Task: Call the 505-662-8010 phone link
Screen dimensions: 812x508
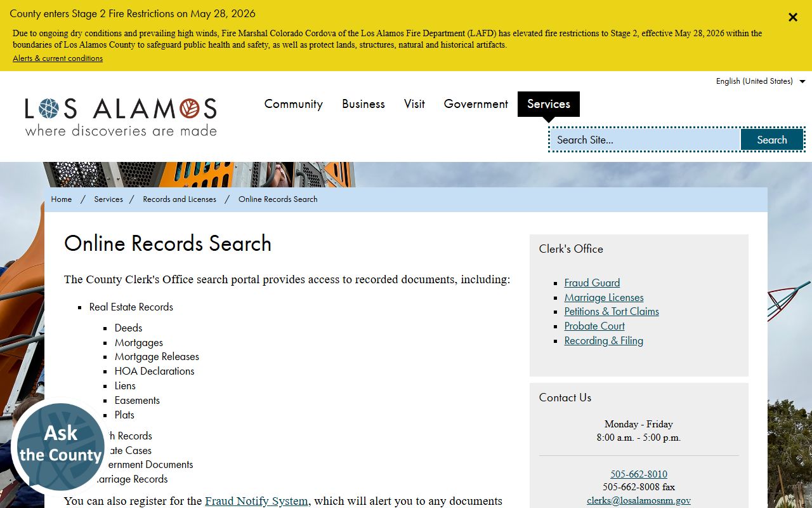Action: coord(639,474)
